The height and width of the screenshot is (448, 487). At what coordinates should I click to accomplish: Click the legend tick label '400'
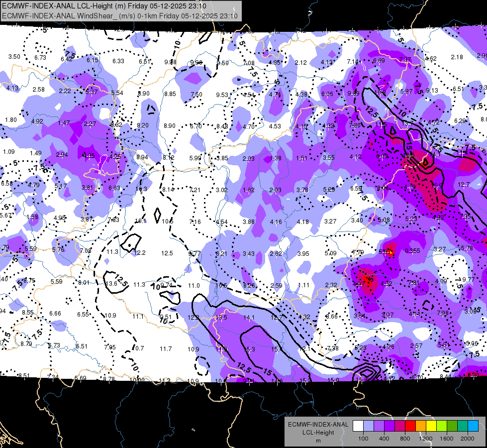point(384,439)
